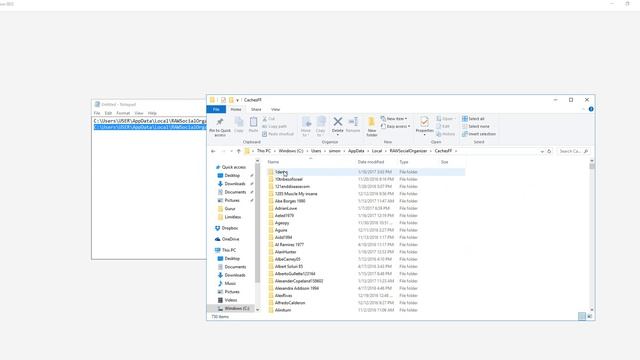
Task: Click Quick access toolbar new folder icon
Action: 231,100
